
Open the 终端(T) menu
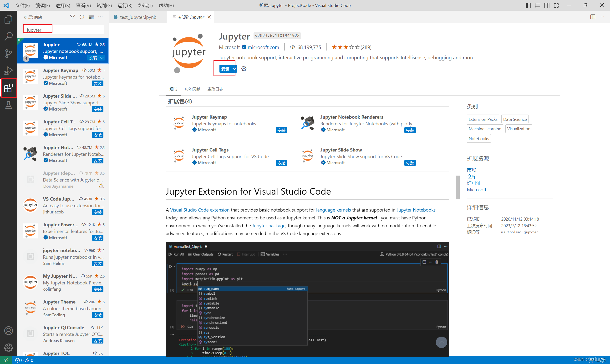(145, 5)
